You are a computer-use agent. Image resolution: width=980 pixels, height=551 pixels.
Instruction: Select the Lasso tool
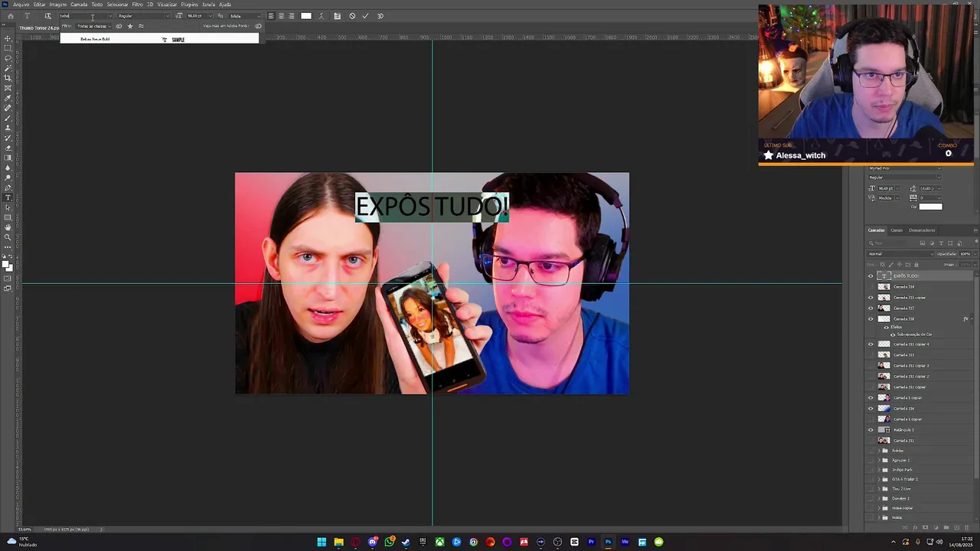[8, 58]
